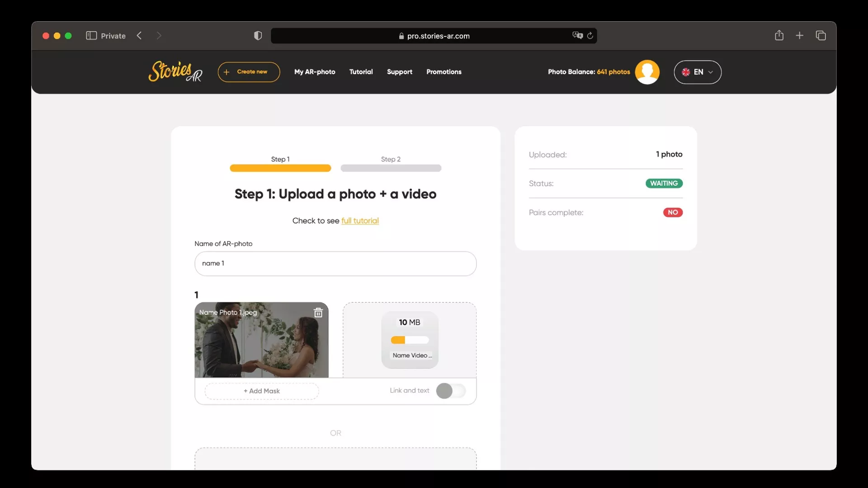Toggle the Safari sidebar icon
This screenshot has width=868, height=488.
[x=91, y=36]
